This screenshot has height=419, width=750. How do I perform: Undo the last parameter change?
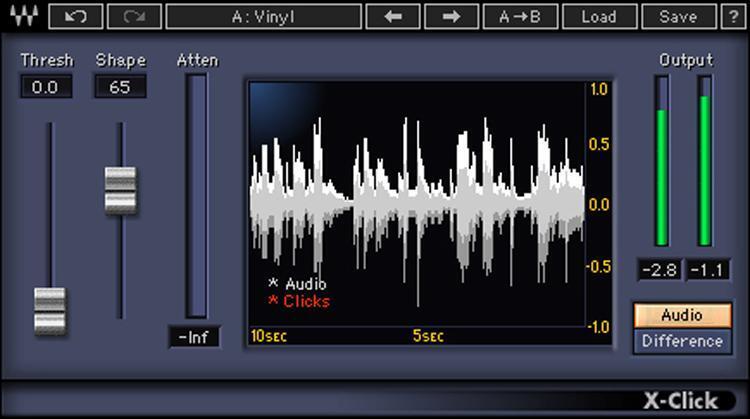pos(74,16)
